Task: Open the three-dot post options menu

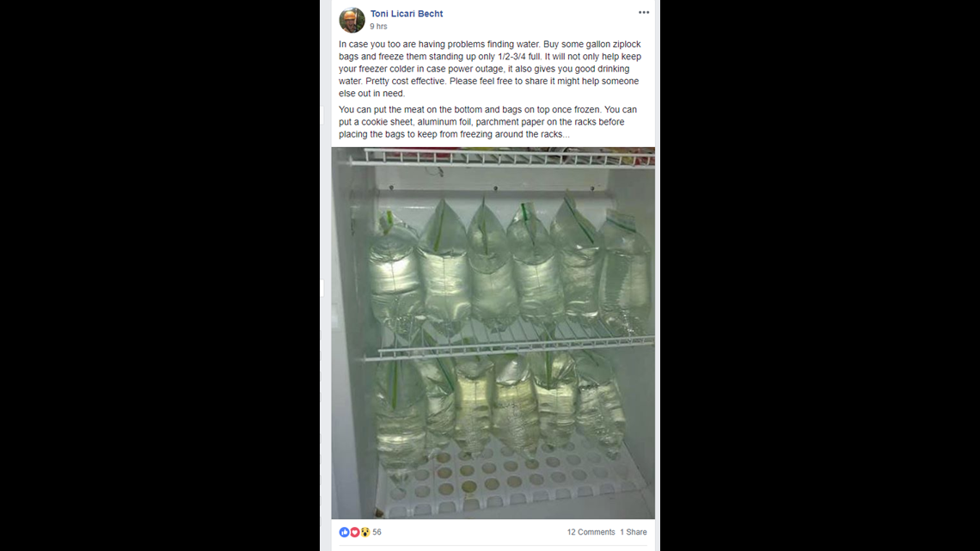Action: [644, 13]
